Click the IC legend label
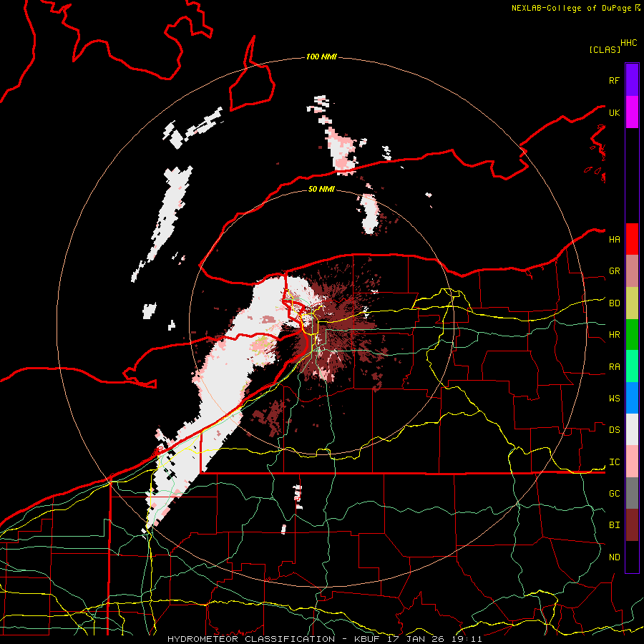The width and height of the screenshot is (644, 644). coord(615,462)
